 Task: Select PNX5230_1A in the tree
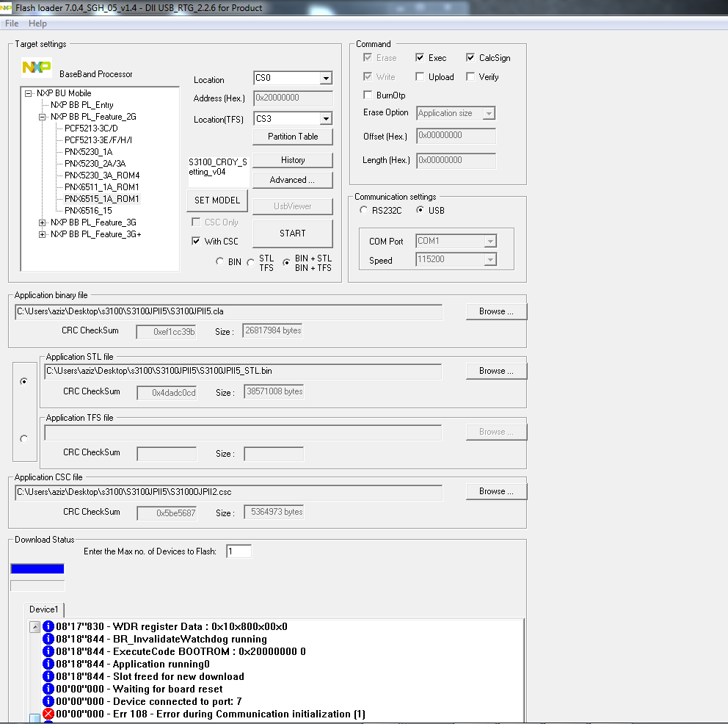click(x=88, y=152)
